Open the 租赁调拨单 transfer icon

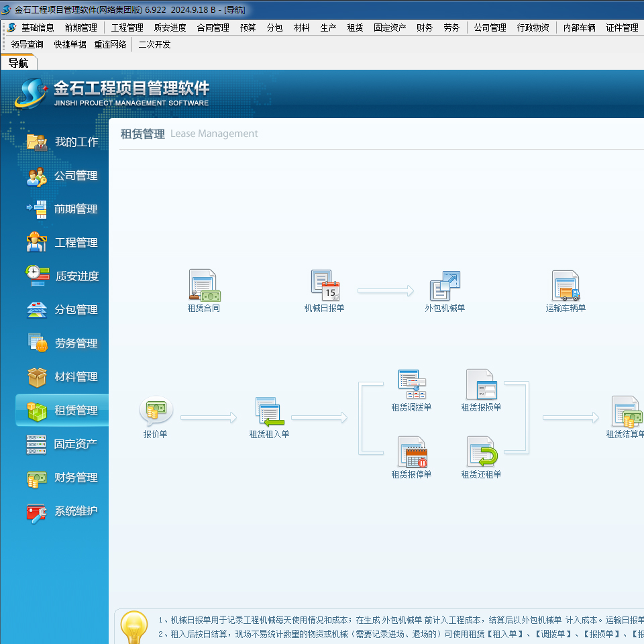tap(411, 385)
